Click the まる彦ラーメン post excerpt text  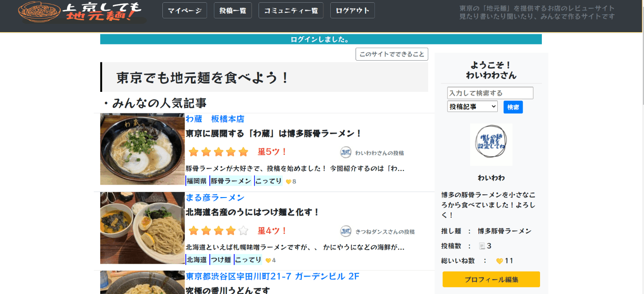point(295,248)
